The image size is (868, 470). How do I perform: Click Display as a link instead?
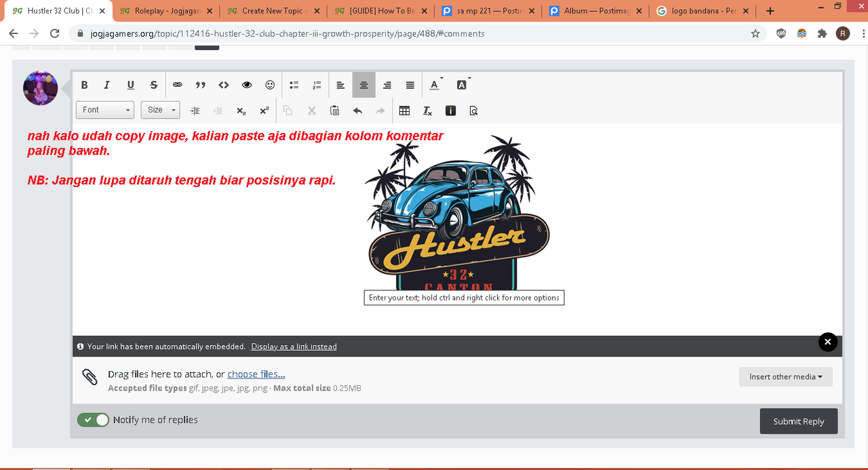(294, 347)
